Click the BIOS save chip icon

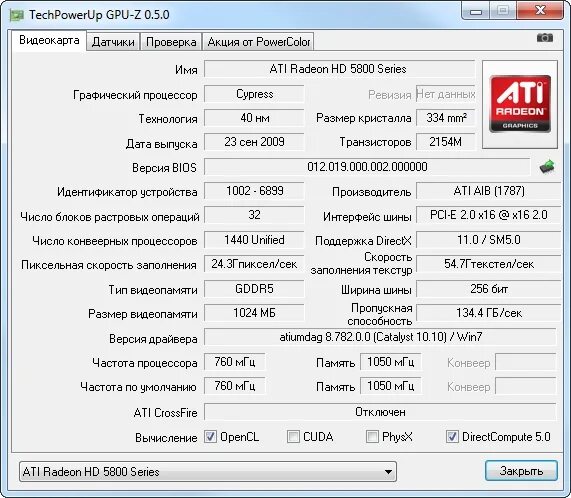click(547, 167)
